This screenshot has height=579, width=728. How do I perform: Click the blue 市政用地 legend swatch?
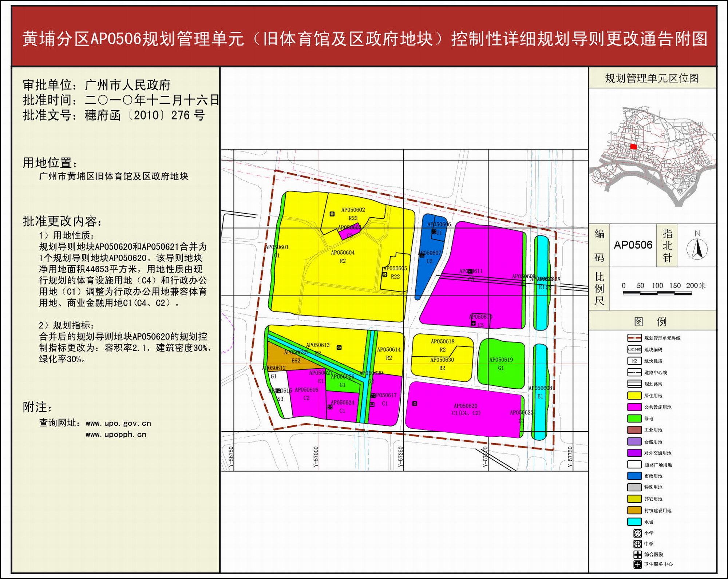[x=634, y=476]
